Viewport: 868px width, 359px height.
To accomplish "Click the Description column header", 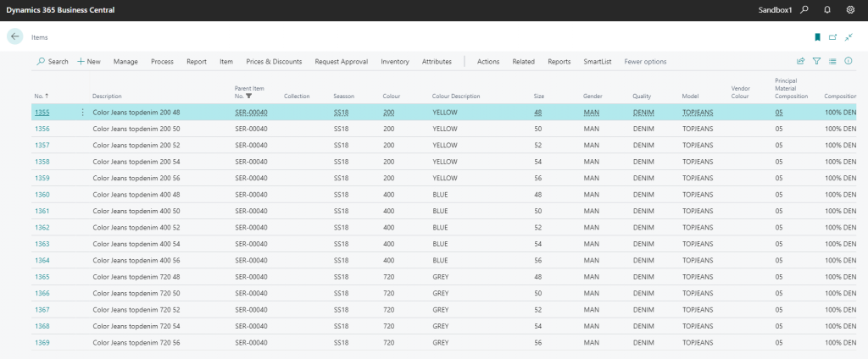I will 107,97.
